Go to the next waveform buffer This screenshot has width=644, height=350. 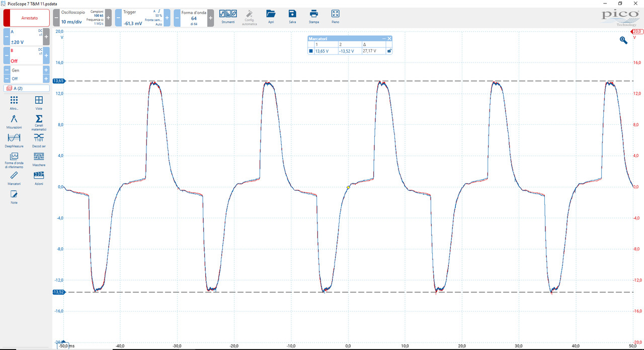pos(210,18)
